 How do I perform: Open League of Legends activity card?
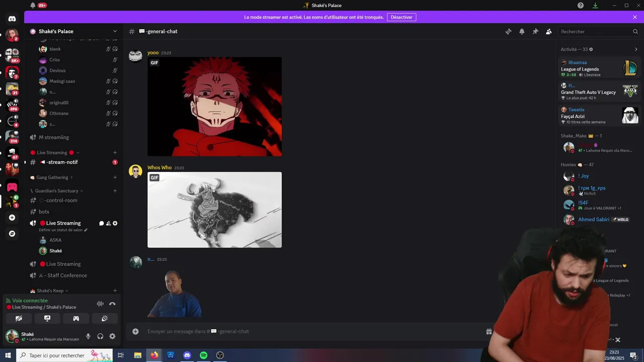tap(599, 68)
